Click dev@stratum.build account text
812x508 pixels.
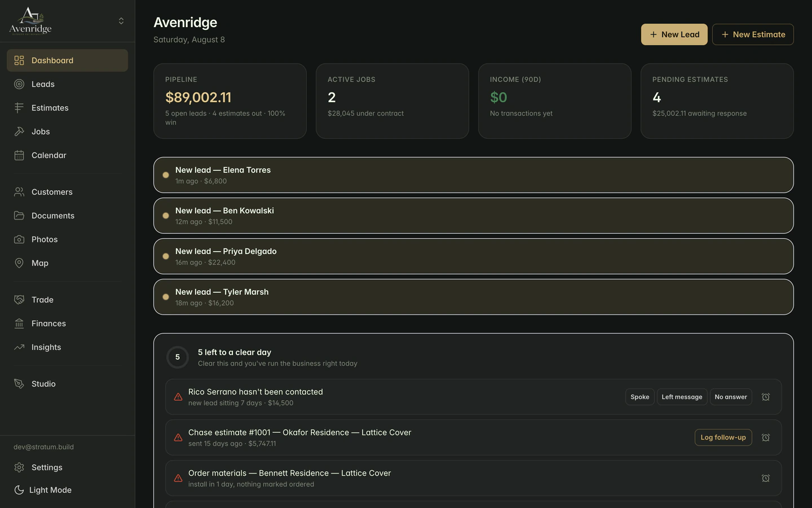[x=43, y=447]
